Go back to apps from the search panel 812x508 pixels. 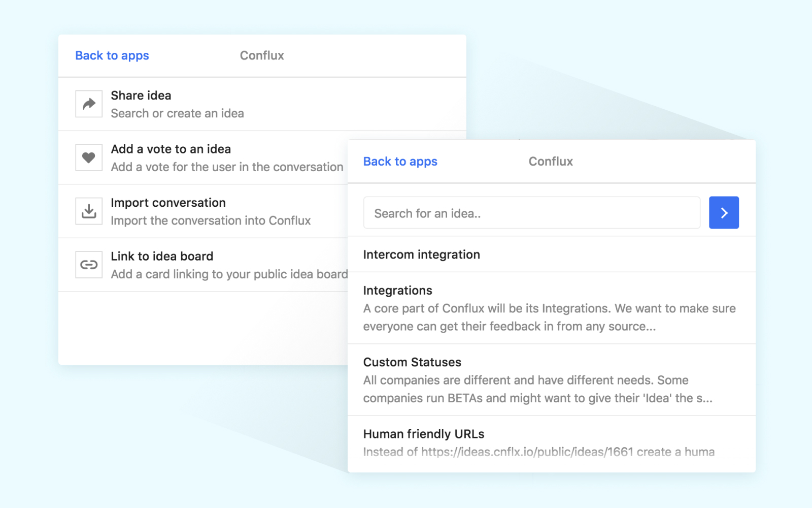400,162
